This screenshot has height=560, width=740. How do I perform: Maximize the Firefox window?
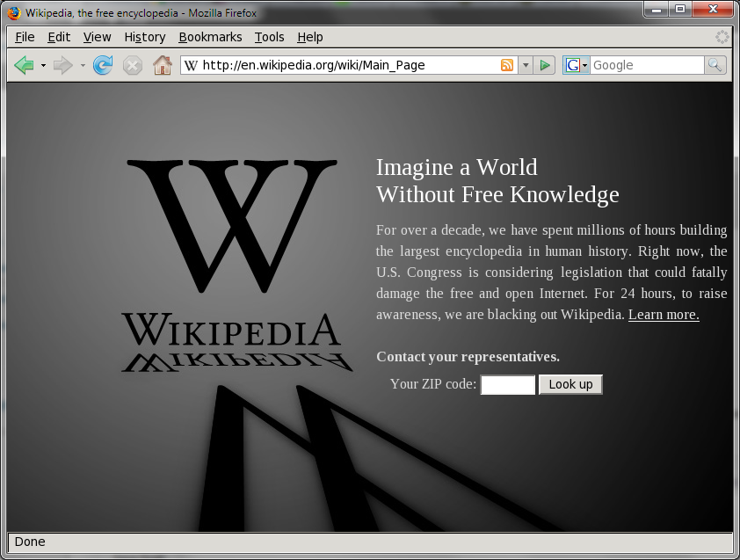[x=680, y=9]
